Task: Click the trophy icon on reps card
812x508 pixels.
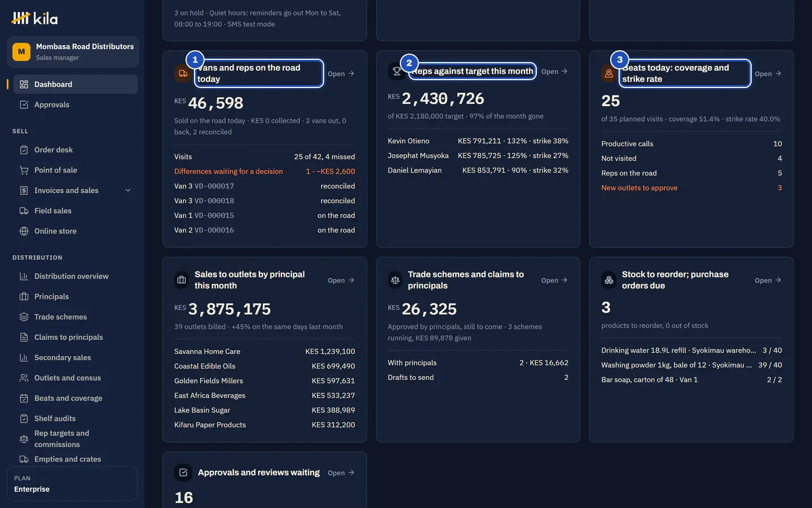Action: (396, 71)
